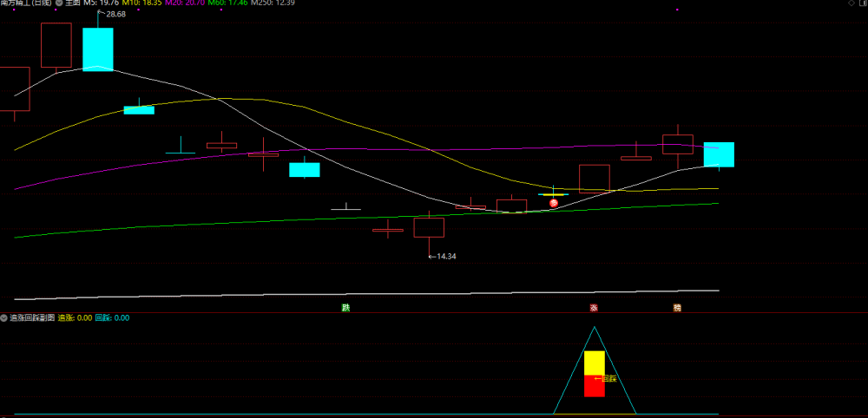The height and width of the screenshot is (418, 868).
Task: Select the M20 moving average label
Action: click(x=185, y=3)
